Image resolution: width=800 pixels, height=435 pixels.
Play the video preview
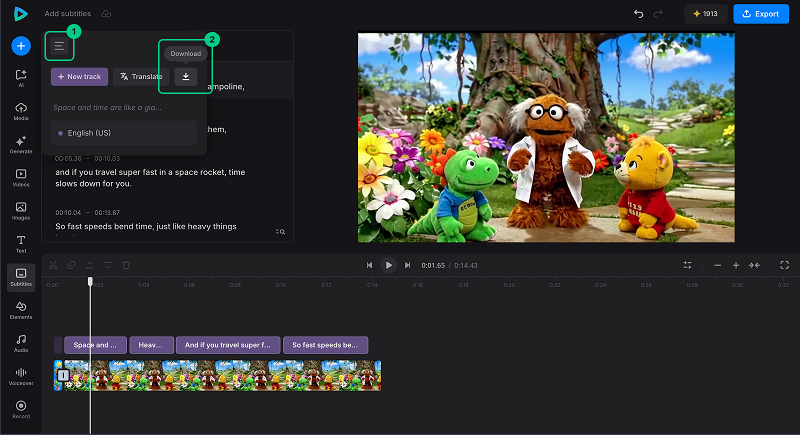(x=388, y=265)
